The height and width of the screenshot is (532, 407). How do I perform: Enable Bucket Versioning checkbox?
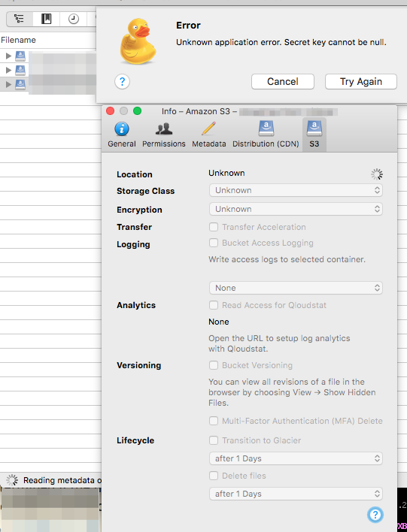click(x=214, y=365)
